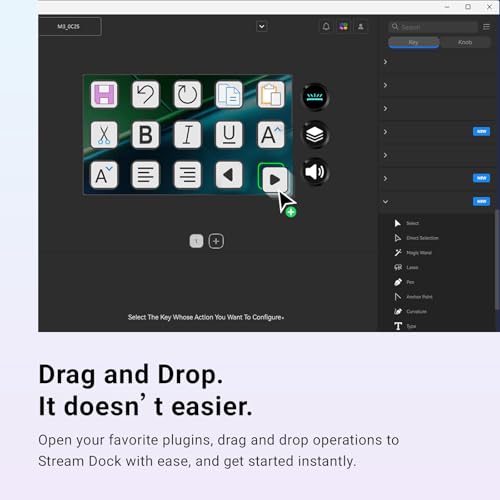Click the speaker volume knob
The height and width of the screenshot is (500, 500).
click(x=315, y=172)
